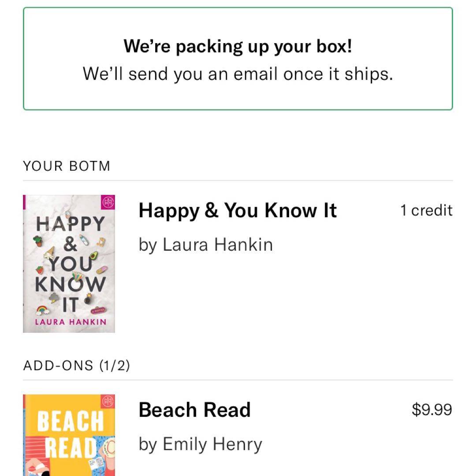Screen dimensions: 476x476
Task: Tap the cactus pin on the Happy cover
Action: coord(38,241)
